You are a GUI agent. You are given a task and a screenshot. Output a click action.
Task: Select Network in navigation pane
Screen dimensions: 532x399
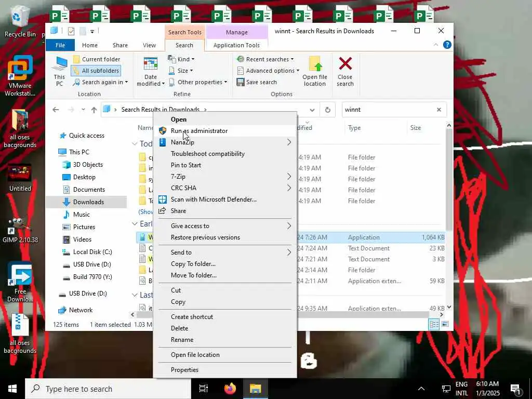(76, 310)
